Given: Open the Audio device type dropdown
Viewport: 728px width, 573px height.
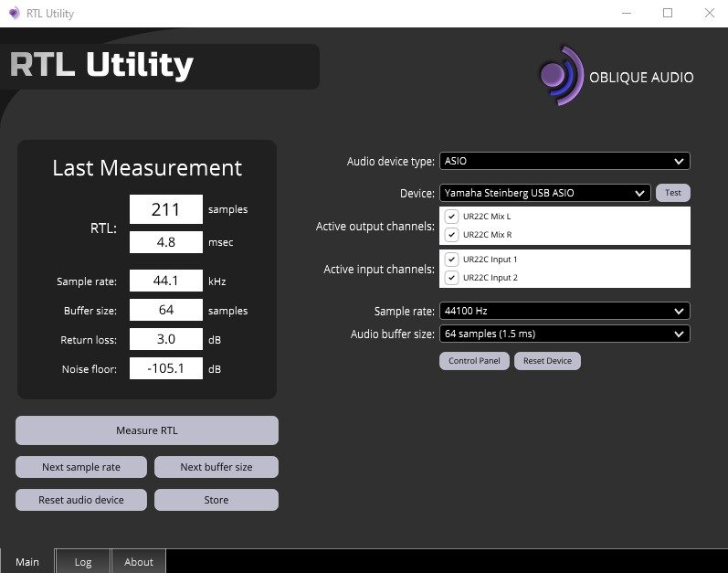Looking at the screenshot, I should (x=564, y=161).
